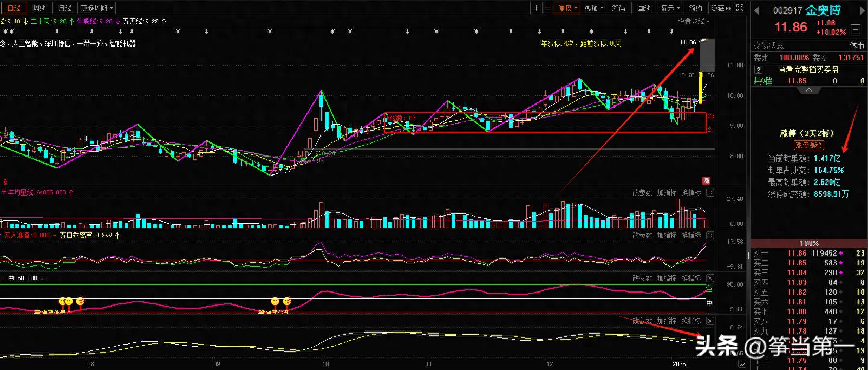This screenshot has width=868, height=370.
Task: Close the volume indicator panel
Action: [x=710, y=193]
